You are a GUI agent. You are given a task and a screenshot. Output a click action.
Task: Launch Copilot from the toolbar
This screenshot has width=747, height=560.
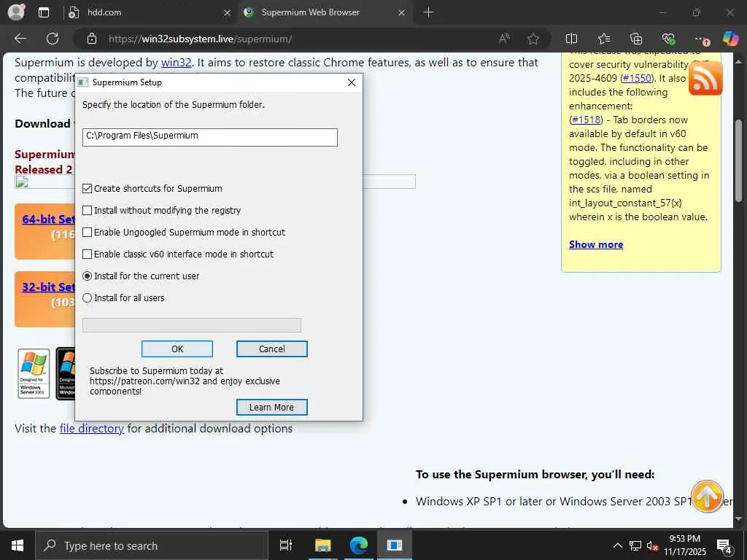click(730, 39)
